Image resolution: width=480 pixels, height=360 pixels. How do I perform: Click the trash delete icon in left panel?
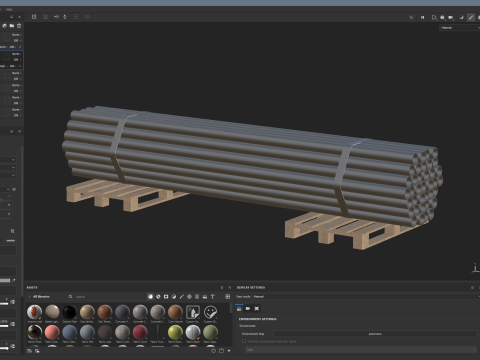point(19,26)
